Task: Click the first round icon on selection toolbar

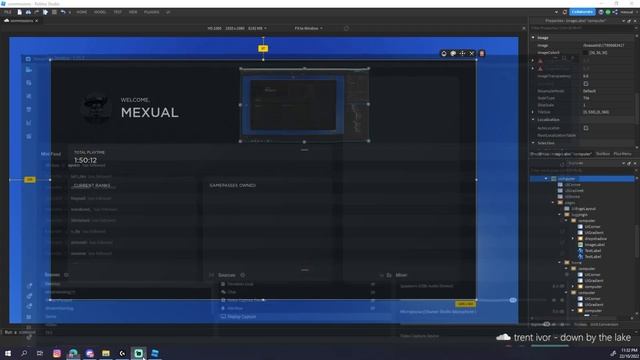Action: tap(444, 53)
